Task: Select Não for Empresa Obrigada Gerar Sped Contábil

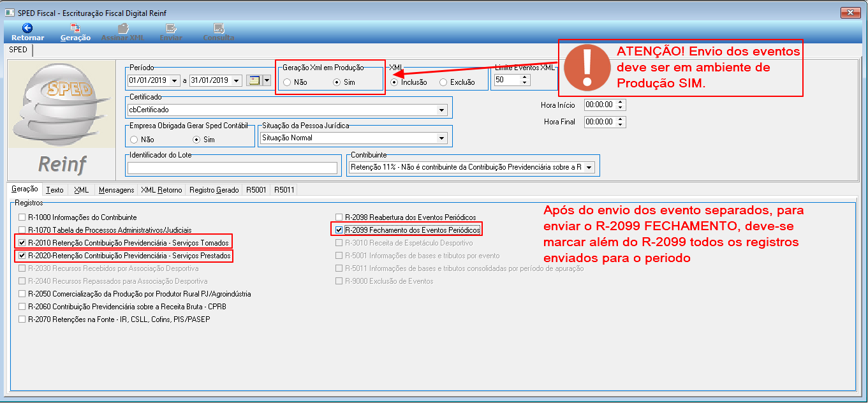Action: coord(134,140)
